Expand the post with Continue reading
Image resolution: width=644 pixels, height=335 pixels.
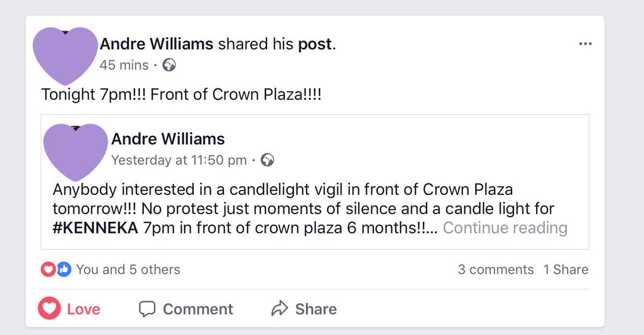[505, 228]
